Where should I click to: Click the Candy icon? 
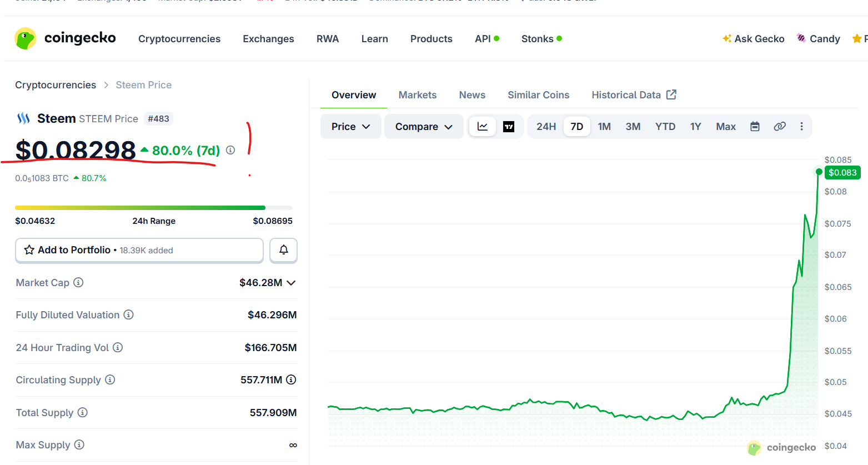click(801, 38)
